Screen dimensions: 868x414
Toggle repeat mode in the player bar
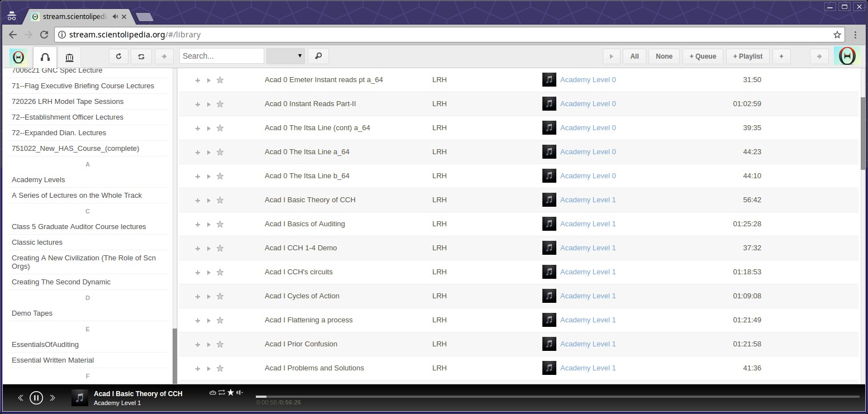pyautogui.click(x=222, y=393)
